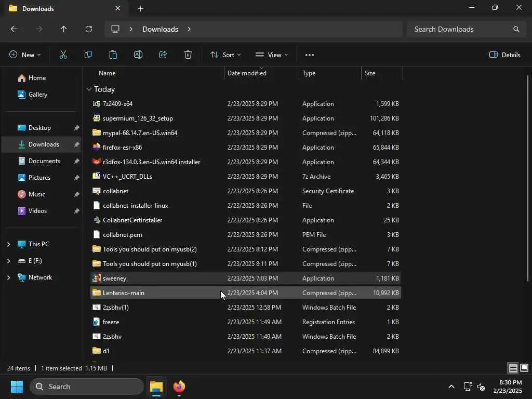Open the New dropdown menu
This screenshot has height=399, width=532.
(x=25, y=55)
